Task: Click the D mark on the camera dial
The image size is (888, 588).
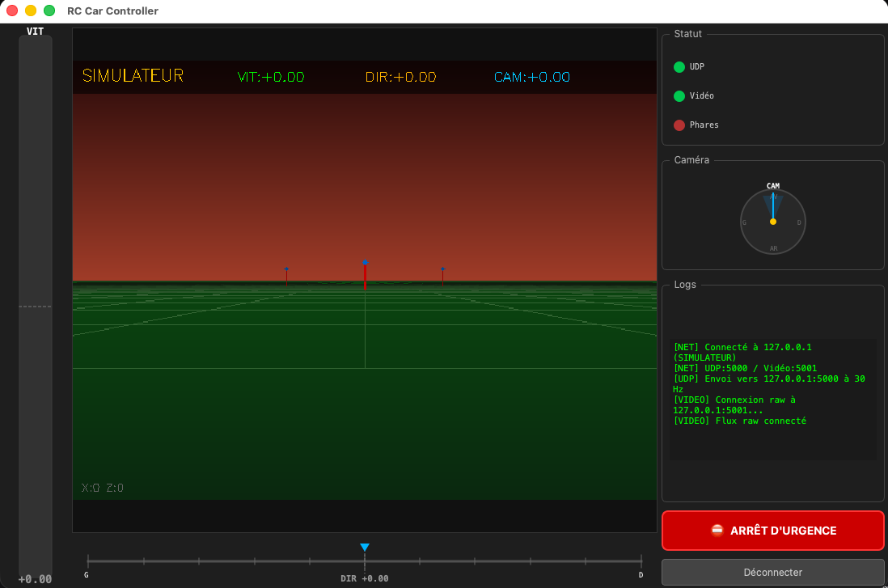Action: pyautogui.click(x=799, y=222)
